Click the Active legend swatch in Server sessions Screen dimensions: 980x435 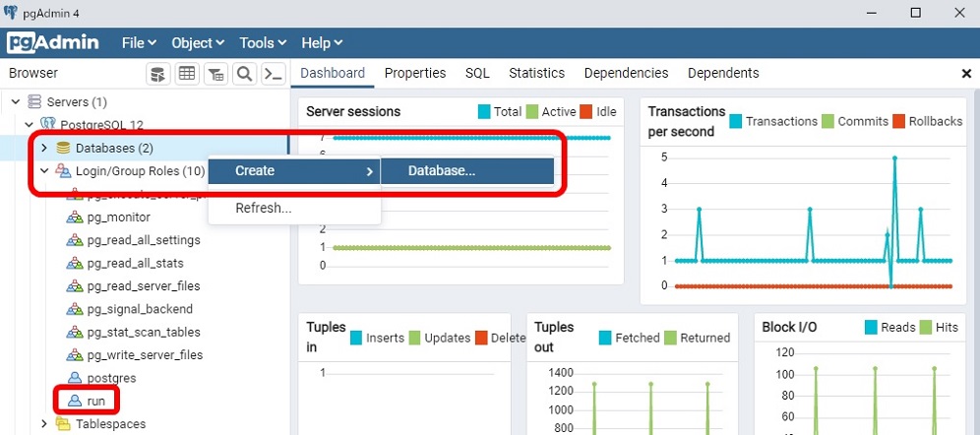[x=532, y=112]
